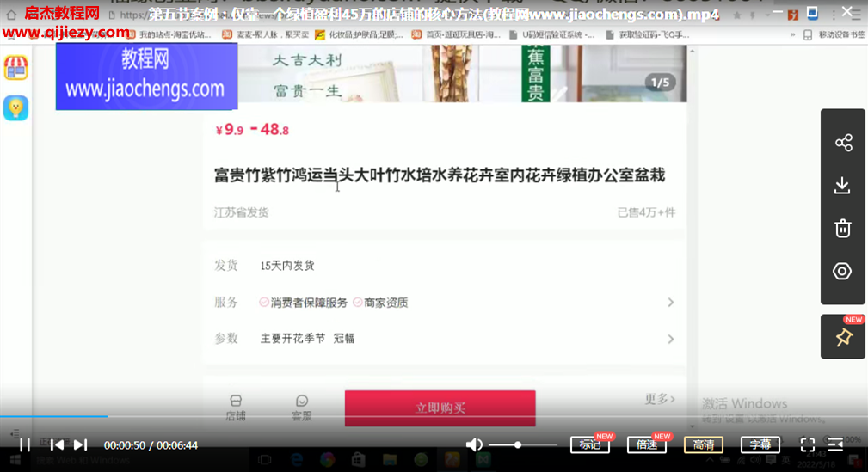
Task: Click the download icon in side panel
Action: (x=842, y=186)
